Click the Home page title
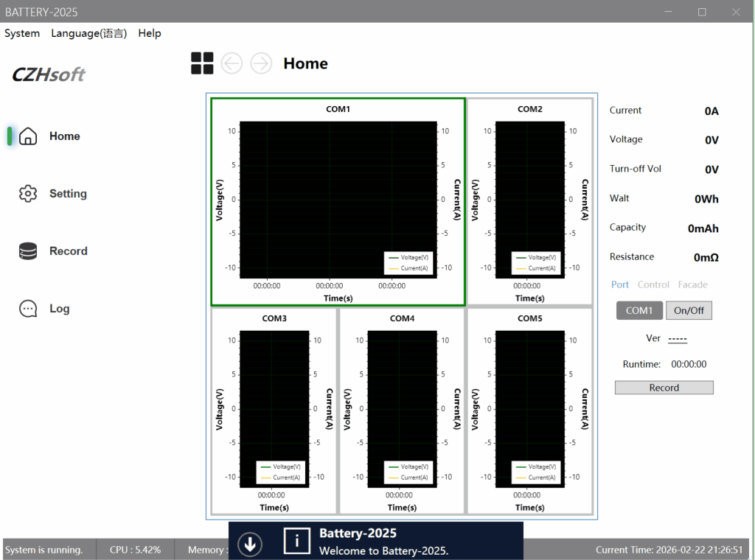This screenshot has width=755, height=560. 306,63
